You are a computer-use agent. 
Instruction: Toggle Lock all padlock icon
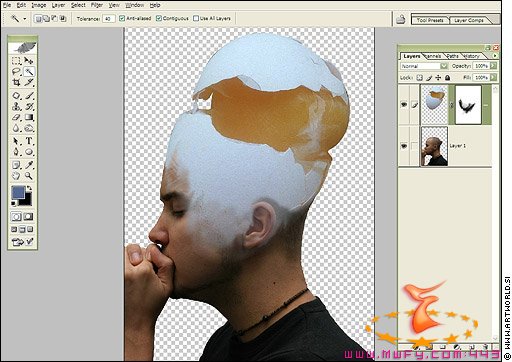(447, 78)
